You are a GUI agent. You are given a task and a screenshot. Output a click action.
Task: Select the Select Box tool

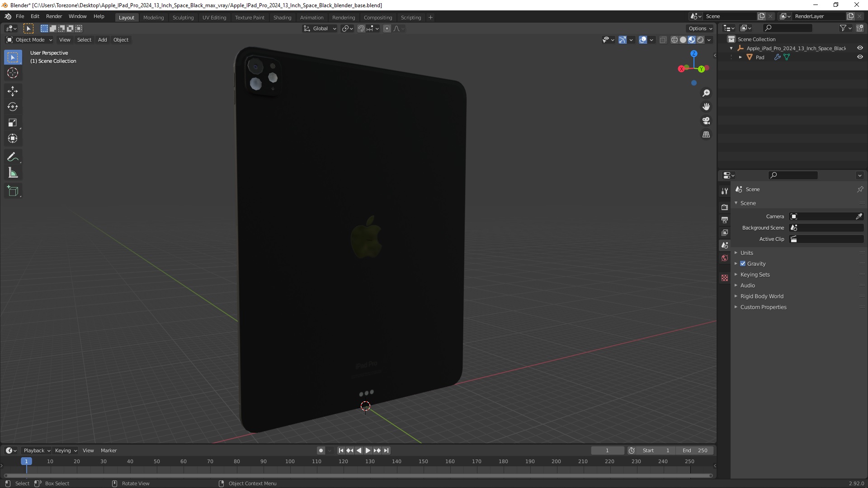click(13, 57)
